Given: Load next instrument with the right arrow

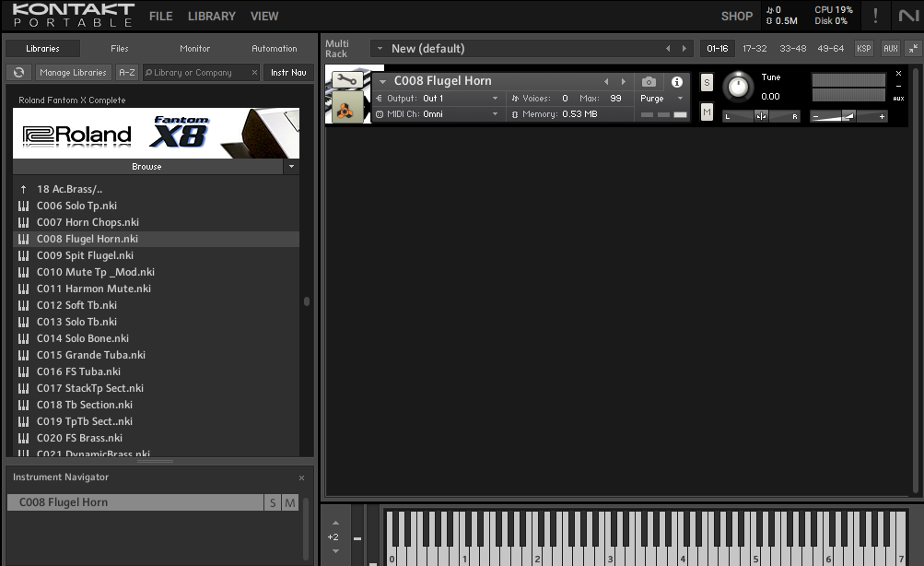Looking at the screenshot, I should tap(624, 81).
